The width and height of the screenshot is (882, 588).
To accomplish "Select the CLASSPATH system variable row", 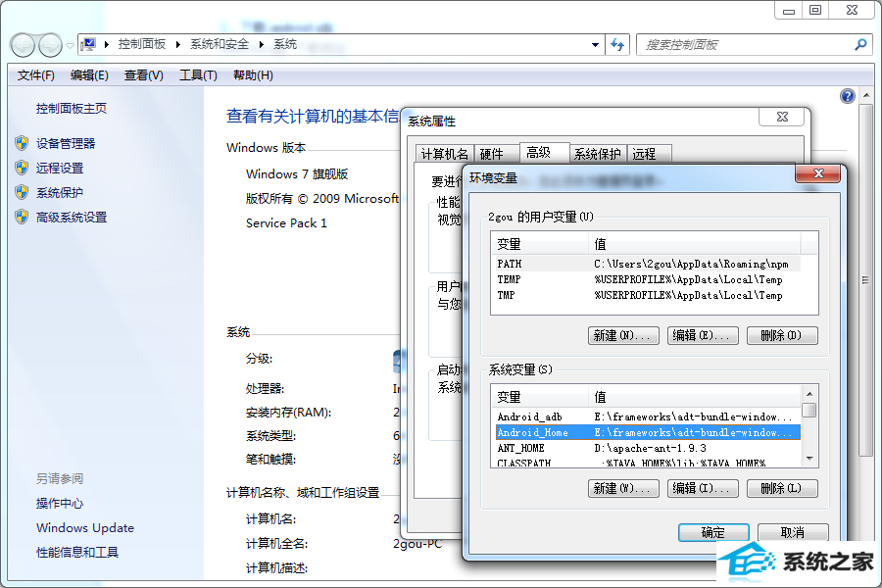I will tap(648, 463).
